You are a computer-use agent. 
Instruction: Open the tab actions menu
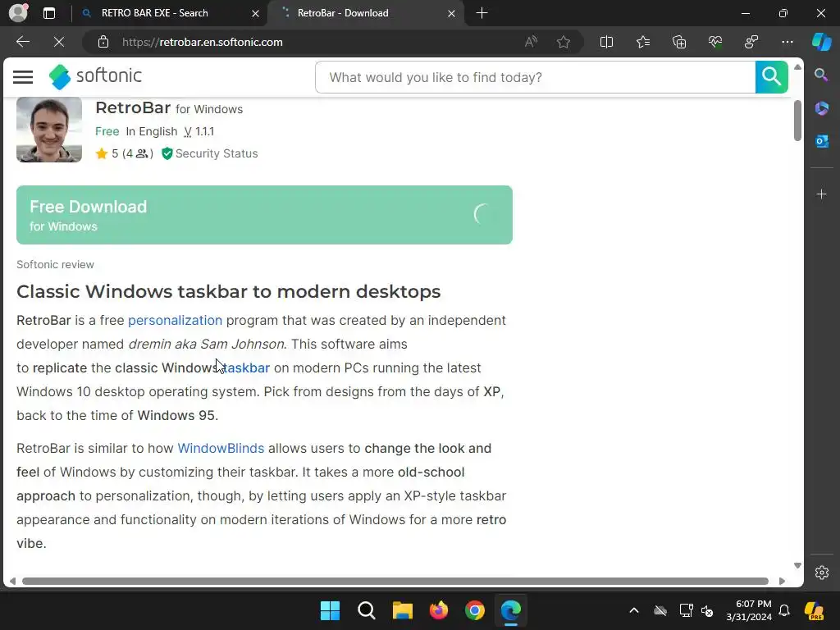pos(49,13)
